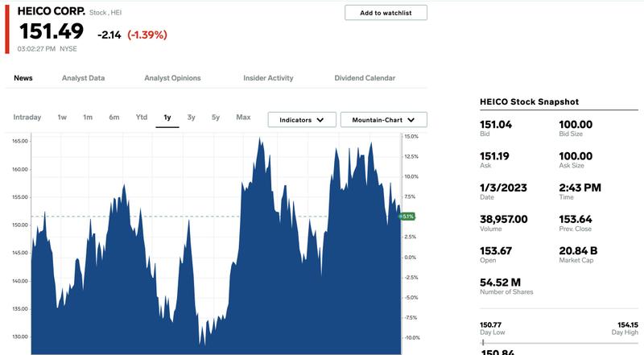Select the 1w chart range
Image resolution: width=644 pixels, height=355 pixels.
(x=62, y=117)
